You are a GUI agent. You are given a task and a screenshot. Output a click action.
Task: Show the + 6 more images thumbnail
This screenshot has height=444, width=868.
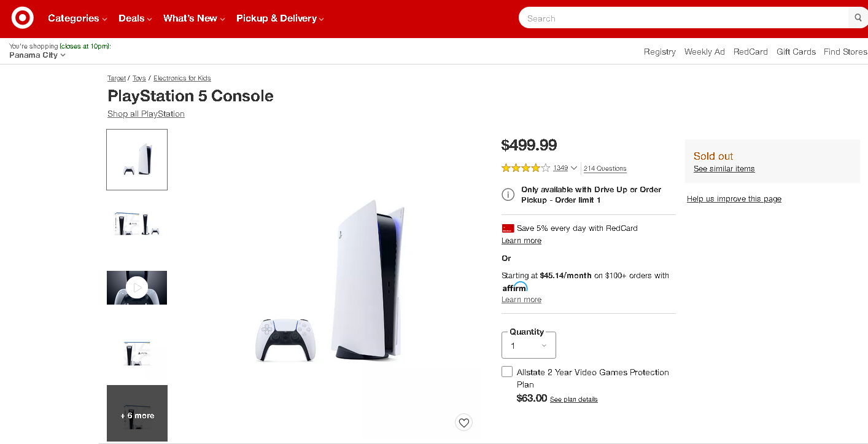[x=137, y=413]
